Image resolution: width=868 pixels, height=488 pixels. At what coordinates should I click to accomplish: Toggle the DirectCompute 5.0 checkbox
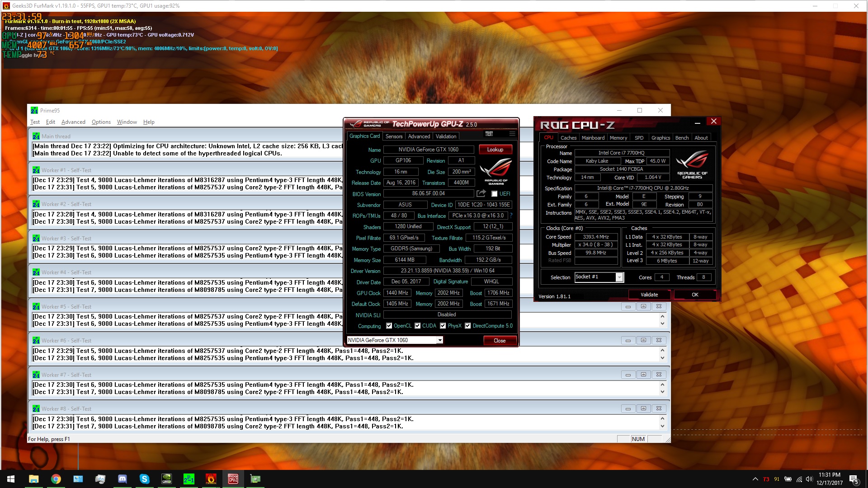tap(468, 326)
